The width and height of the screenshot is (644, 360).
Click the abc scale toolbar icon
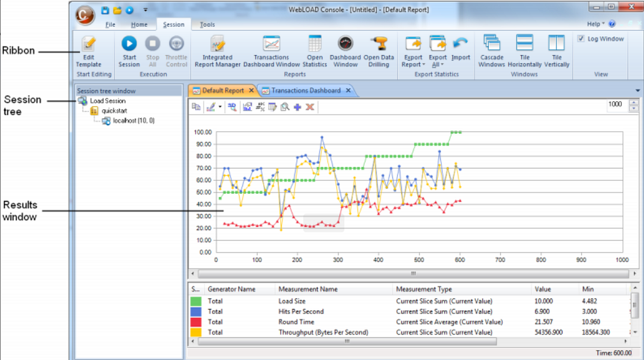pyautogui.click(x=260, y=107)
